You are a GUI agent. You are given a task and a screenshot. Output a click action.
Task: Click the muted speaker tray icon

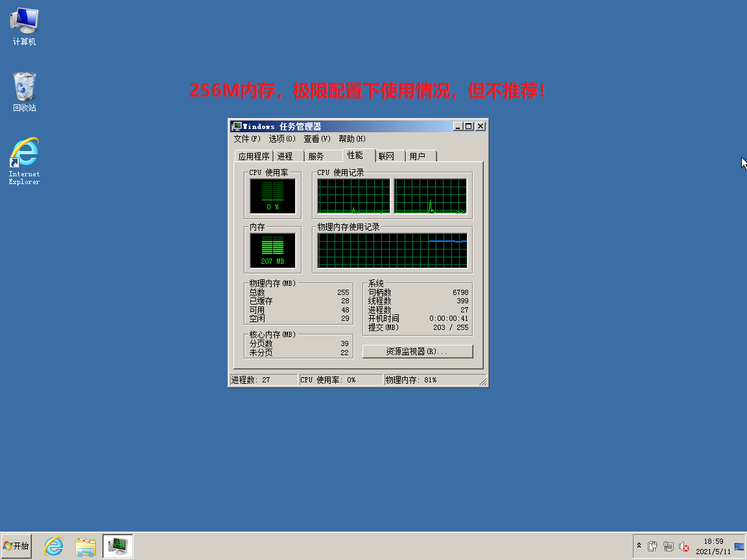coord(684,547)
